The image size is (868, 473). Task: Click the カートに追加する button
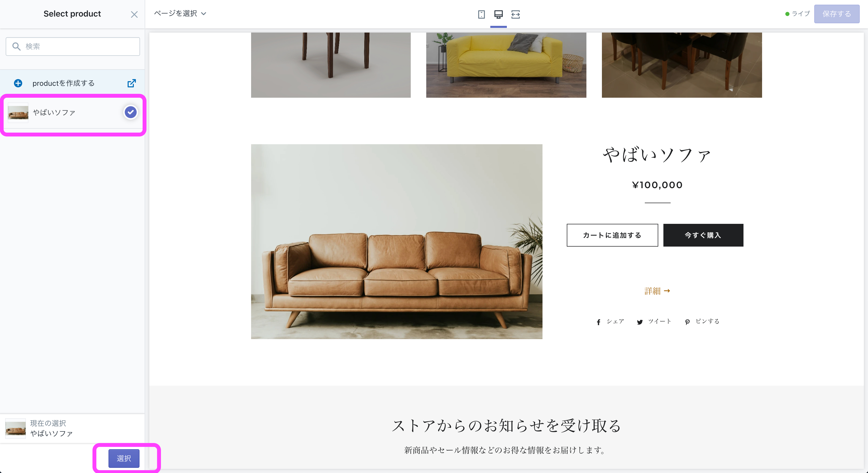[612, 235]
